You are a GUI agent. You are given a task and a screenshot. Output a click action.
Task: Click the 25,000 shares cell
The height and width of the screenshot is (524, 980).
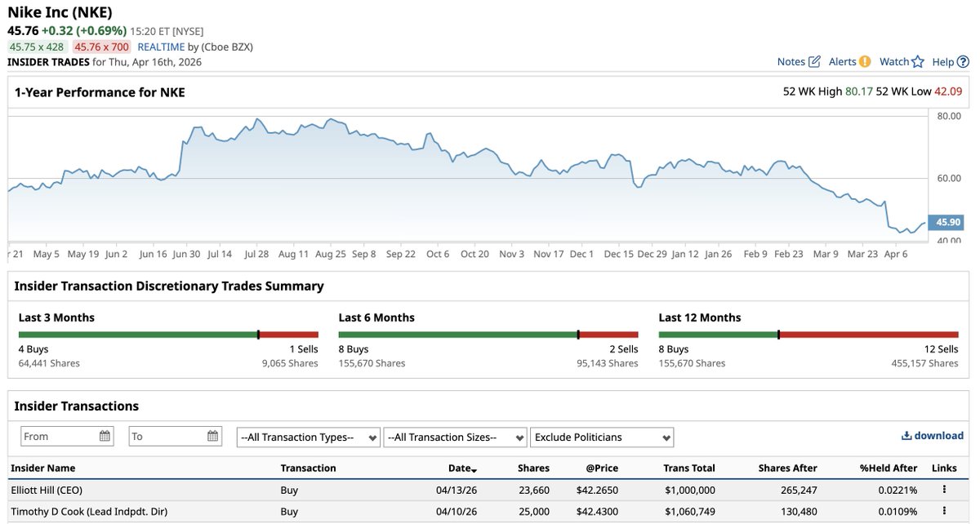[533, 512]
